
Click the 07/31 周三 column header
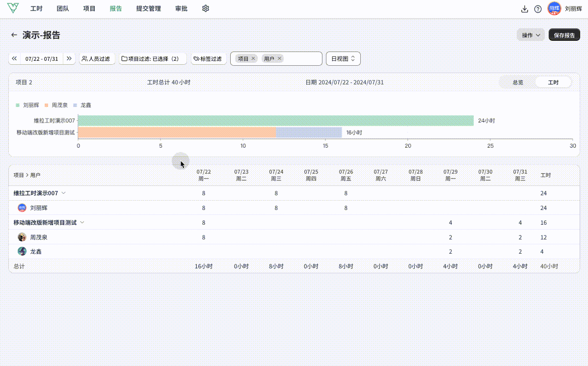[x=520, y=175]
